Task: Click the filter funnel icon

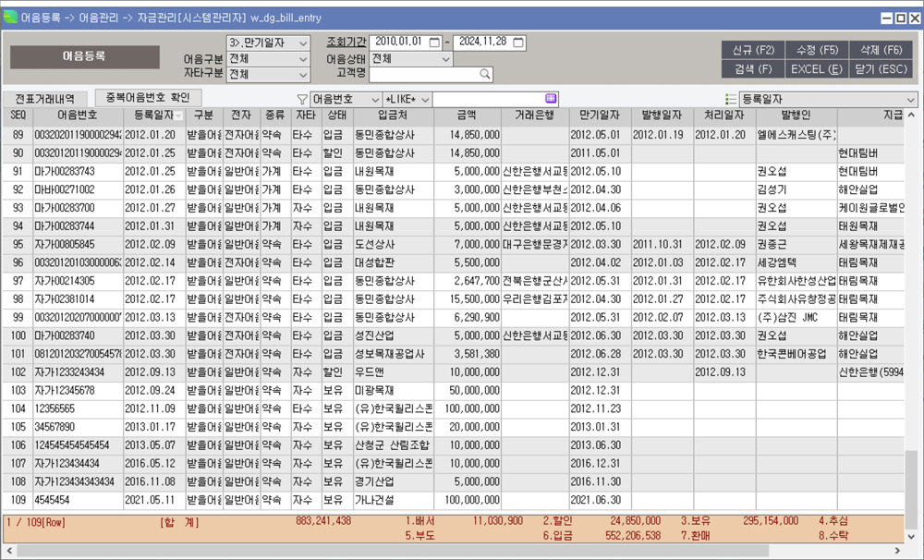Action: click(302, 100)
